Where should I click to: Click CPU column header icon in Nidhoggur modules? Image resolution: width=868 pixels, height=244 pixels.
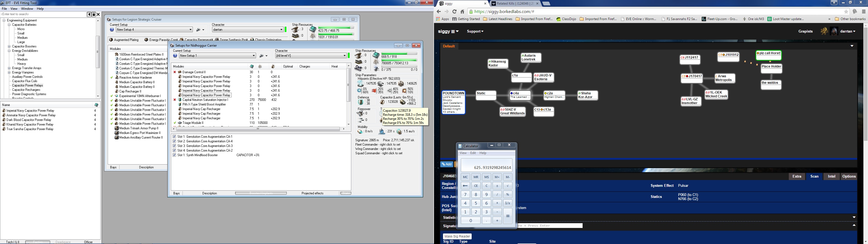click(251, 66)
